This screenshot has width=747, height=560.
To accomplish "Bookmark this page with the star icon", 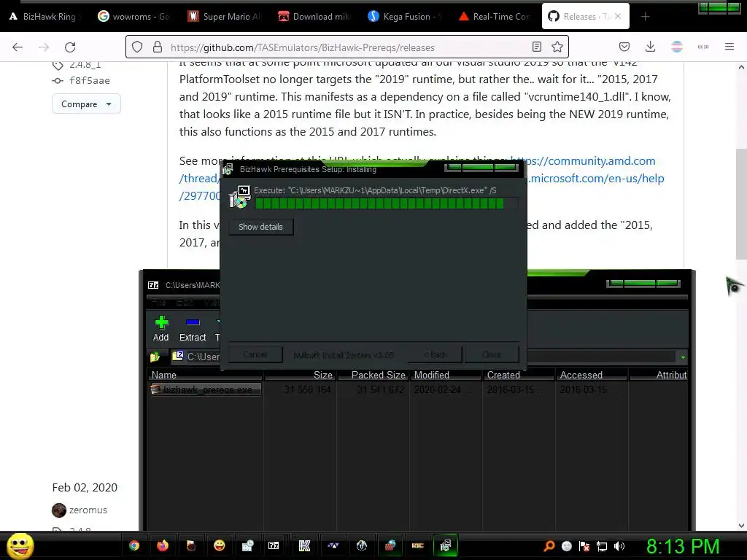I will coord(557,47).
